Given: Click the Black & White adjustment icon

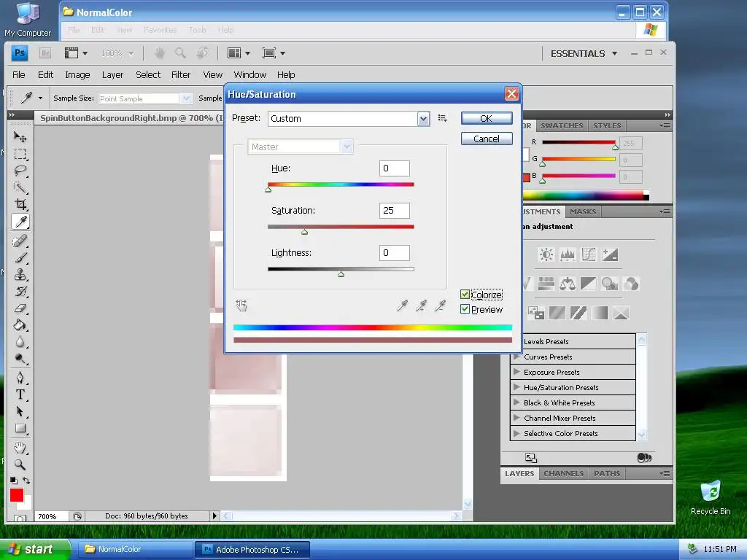Looking at the screenshot, I should point(589,284).
